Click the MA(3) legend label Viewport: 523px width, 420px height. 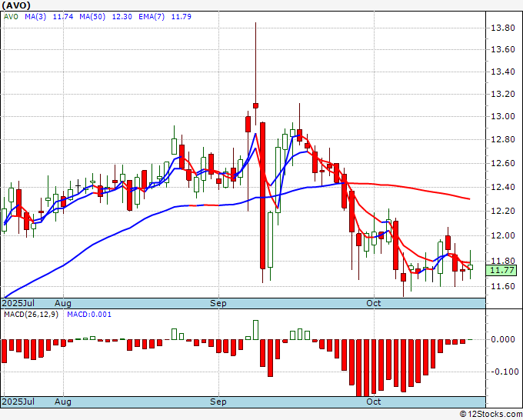pyautogui.click(x=35, y=16)
